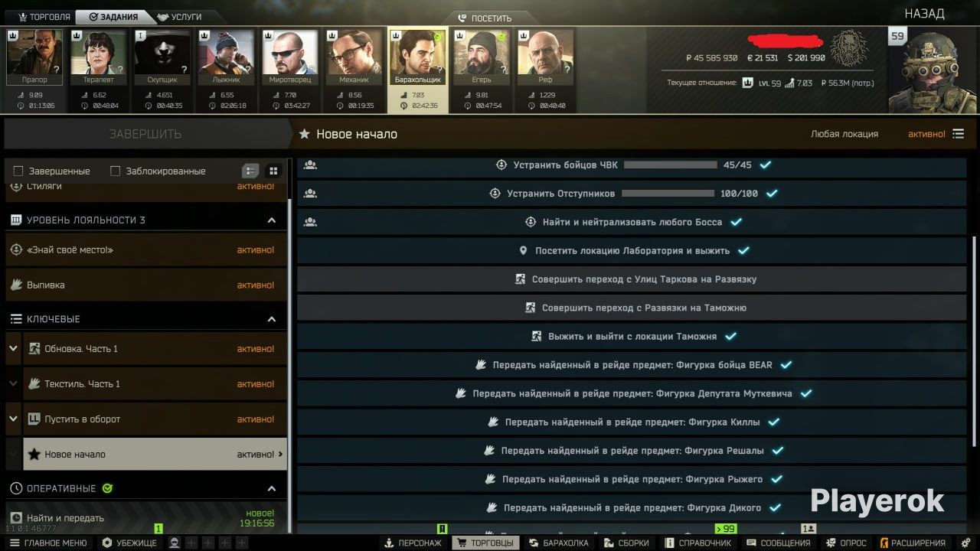Select the Выпивка quest
980x551 pixels.
[x=146, y=285]
